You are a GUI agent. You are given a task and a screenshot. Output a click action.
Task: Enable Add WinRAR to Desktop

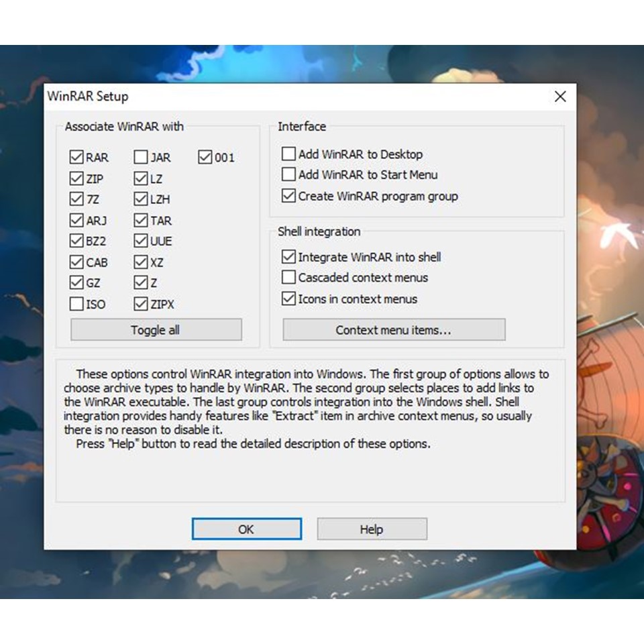288,154
